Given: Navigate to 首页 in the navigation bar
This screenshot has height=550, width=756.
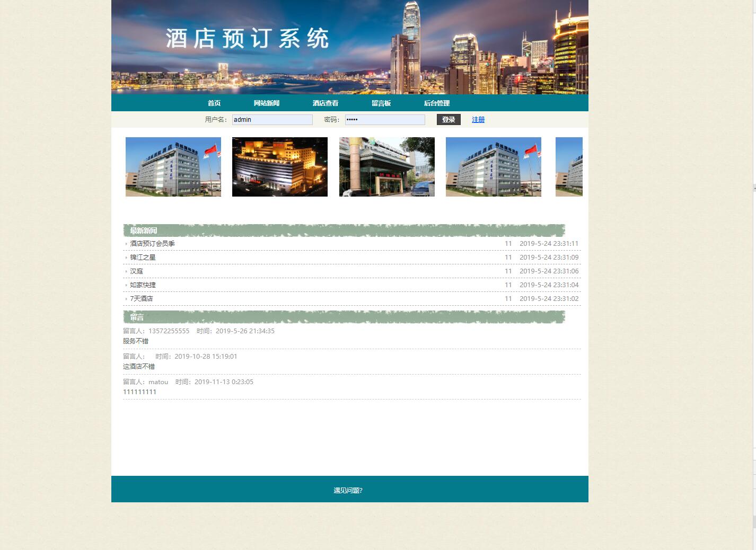Looking at the screenshot, I should [x=214, y=103].
